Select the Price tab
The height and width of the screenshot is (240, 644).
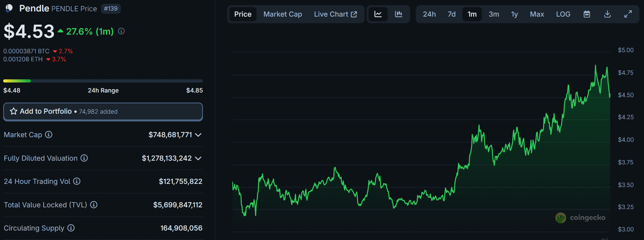[x=243, y=14]
